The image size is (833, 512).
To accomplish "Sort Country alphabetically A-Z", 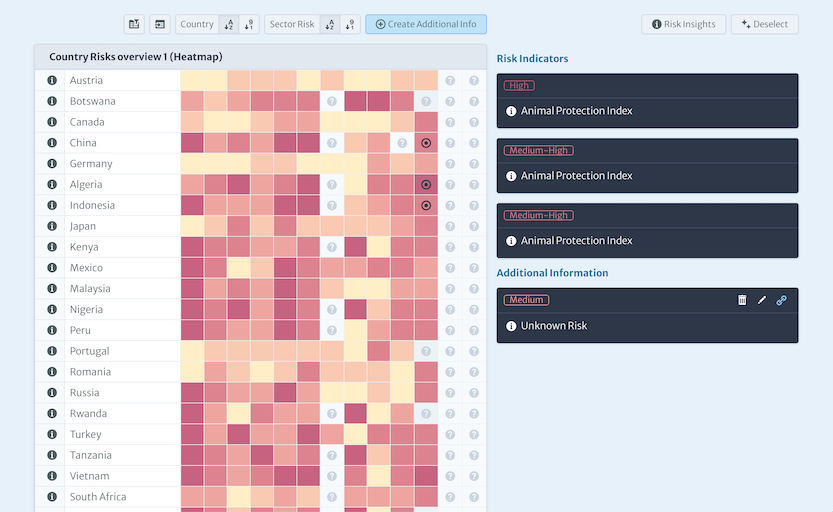I will [229, 24].
